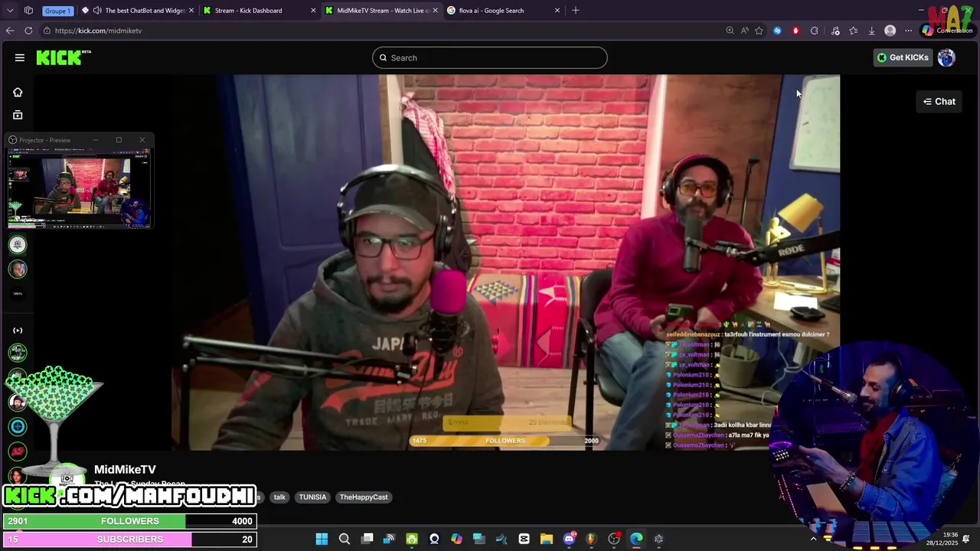Select the Groupe 1 tab group

point(57,11)
